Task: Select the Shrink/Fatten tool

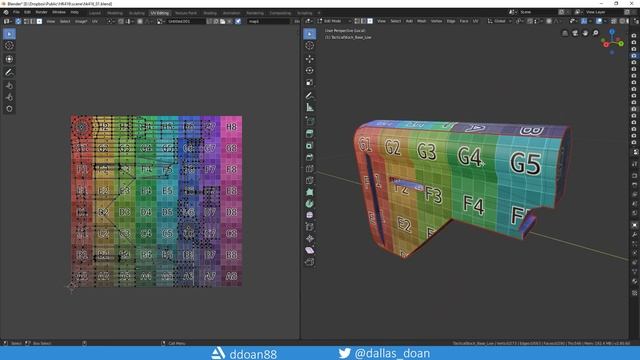Action: click(310, 238)
